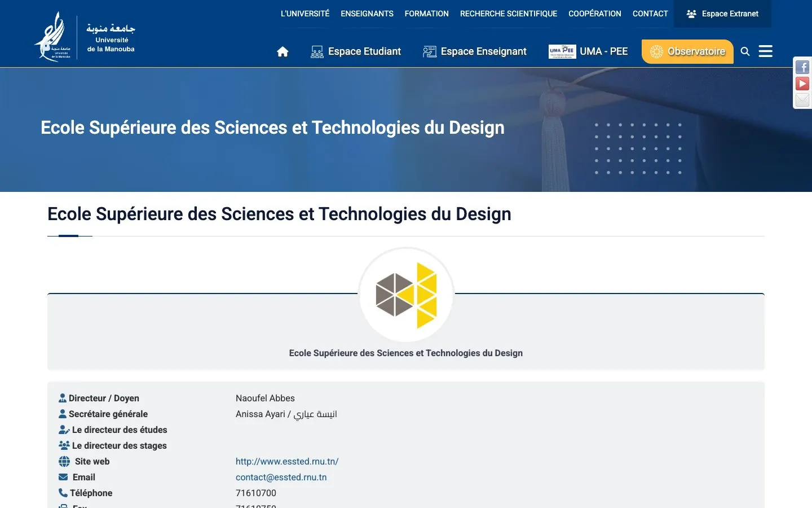This screenshot has height=508, width=812.
Task: Go to the home page icon
Action: pyautogui.click(x=283, y=52)
